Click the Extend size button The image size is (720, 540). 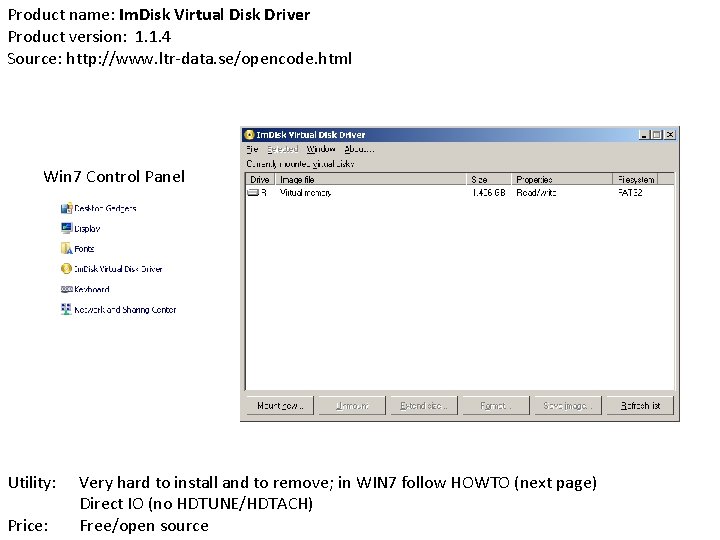(x=424, y=405)
